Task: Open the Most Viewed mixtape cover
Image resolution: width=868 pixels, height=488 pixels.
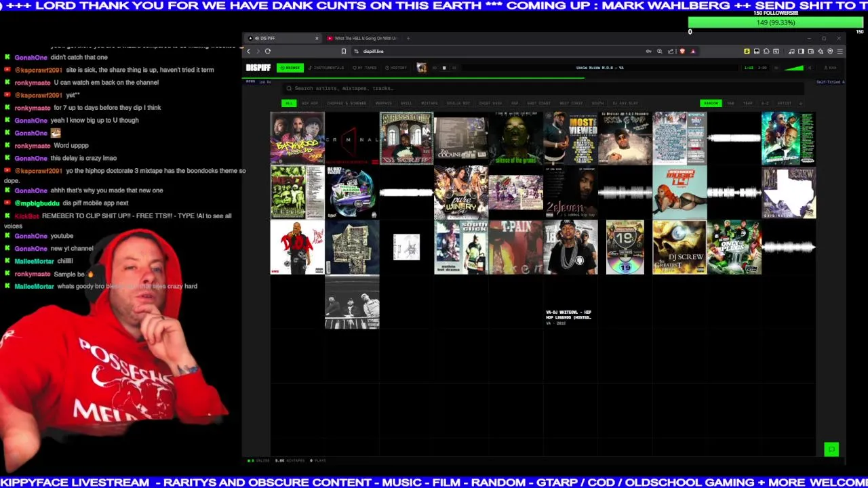Action: coord(570,138)
